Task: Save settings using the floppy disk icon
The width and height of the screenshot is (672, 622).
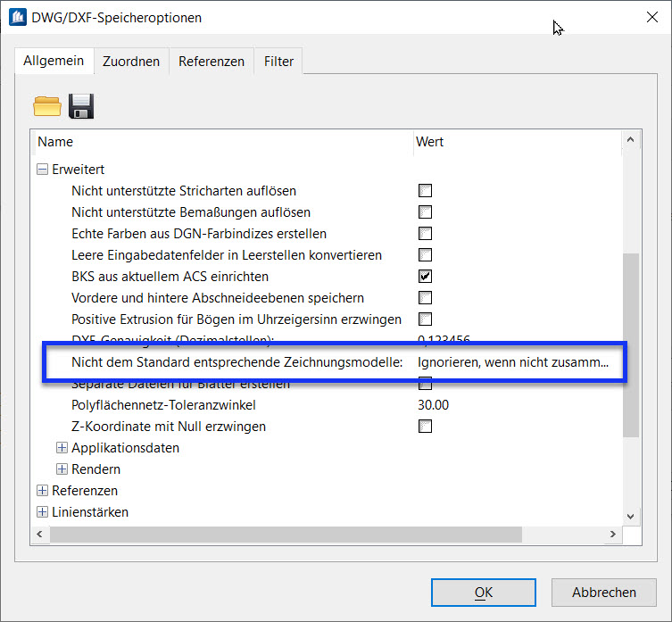Action: [81, 106]
